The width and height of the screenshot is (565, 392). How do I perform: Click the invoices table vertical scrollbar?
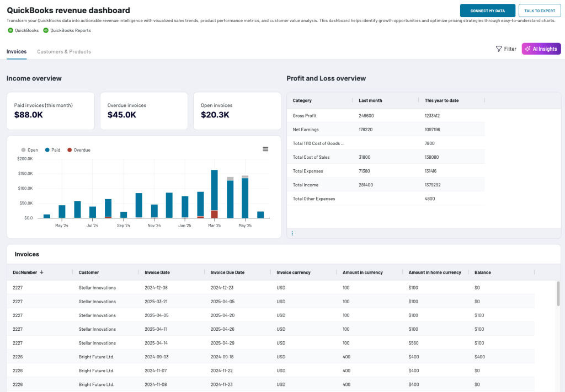coord(558,293)
